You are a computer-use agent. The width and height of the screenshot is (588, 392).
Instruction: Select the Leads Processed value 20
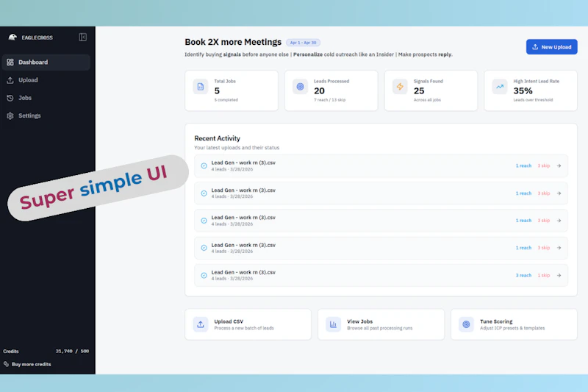[x=319, y=90]
